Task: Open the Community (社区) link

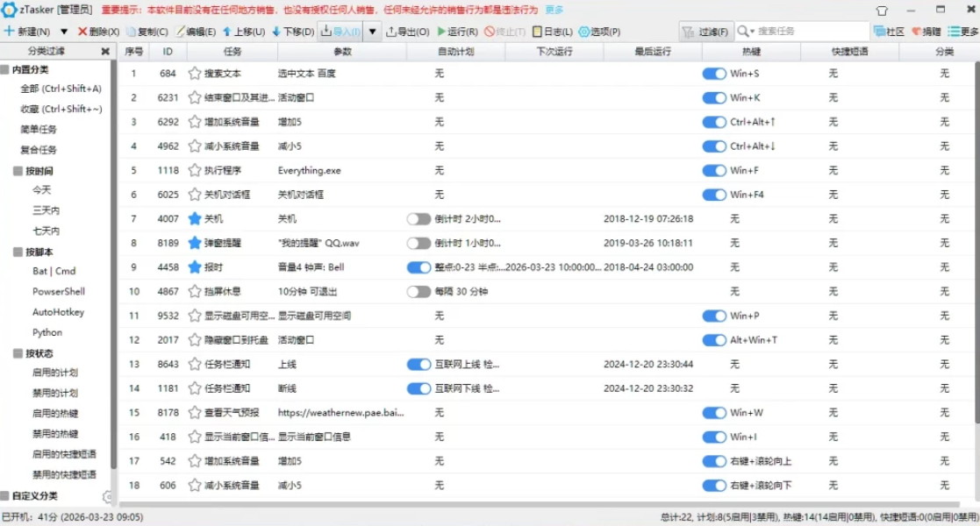Action: 889,32
